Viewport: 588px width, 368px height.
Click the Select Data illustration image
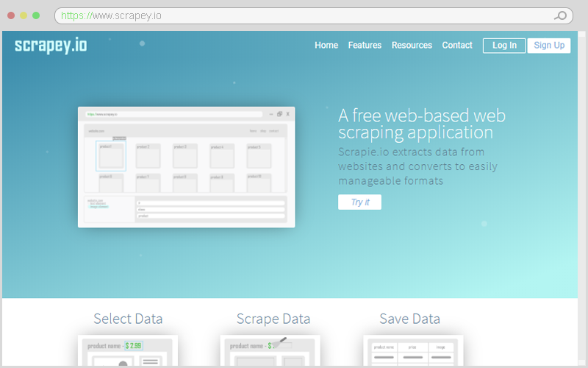128,350
